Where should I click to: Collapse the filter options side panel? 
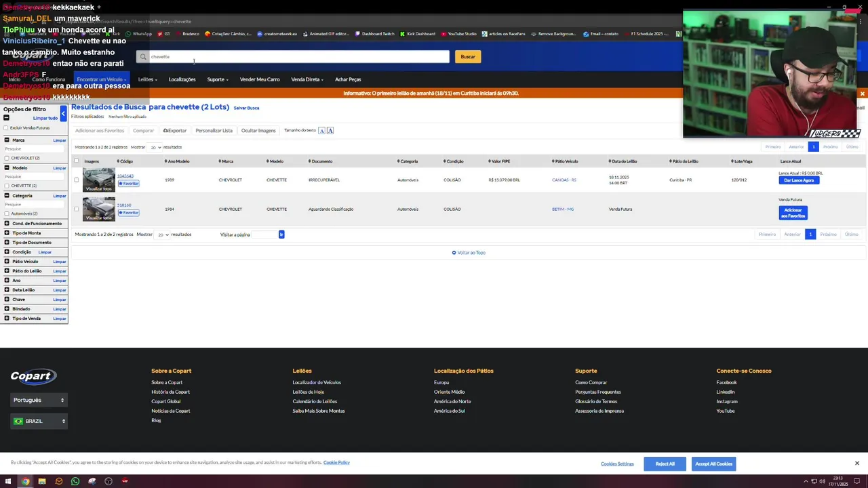point(63,113)
